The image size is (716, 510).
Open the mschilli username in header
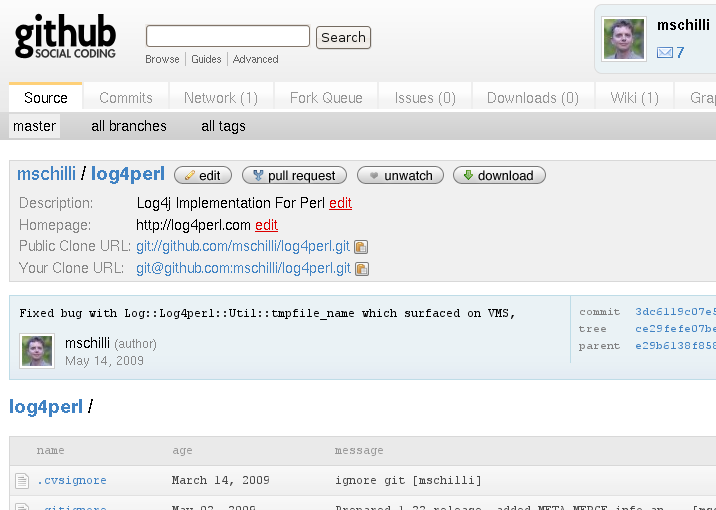click(x=683, y=25)
